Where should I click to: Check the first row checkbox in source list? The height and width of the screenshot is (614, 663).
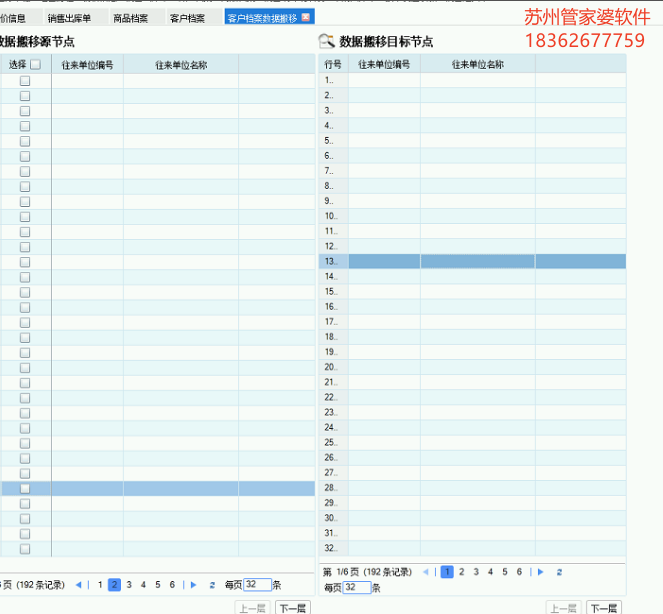pyautogui.click(x=25, y=81)
